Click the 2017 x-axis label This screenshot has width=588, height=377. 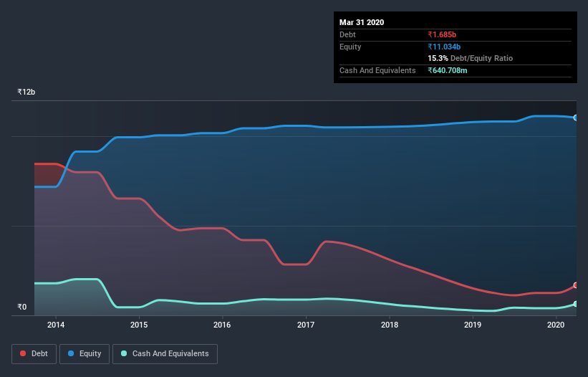(x=306, y=325)
